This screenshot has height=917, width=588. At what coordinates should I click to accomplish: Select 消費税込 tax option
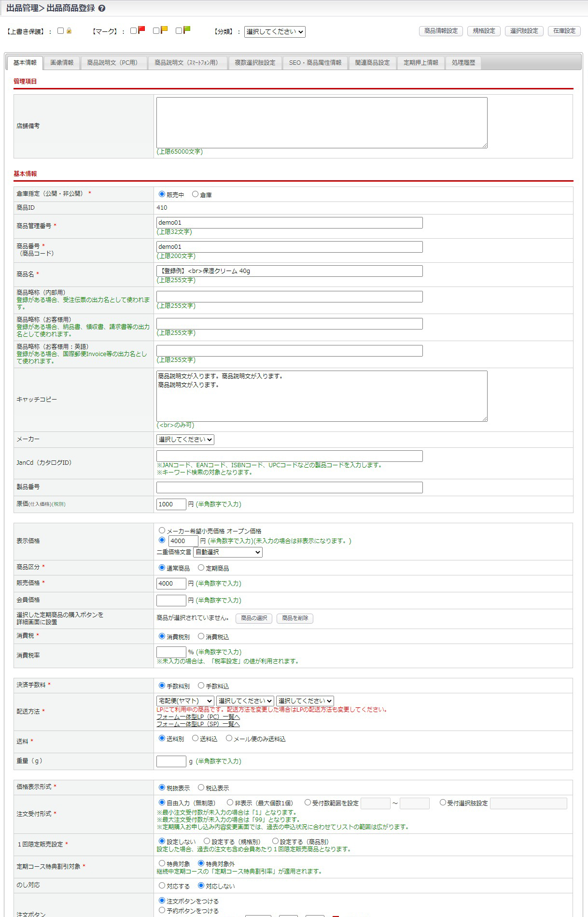click(x=201, y=636)
